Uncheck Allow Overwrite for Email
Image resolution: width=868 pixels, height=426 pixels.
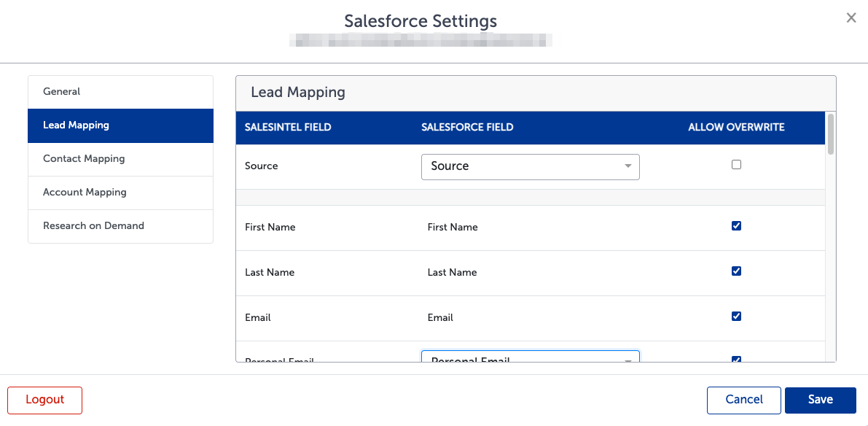(x=736, y=317)
